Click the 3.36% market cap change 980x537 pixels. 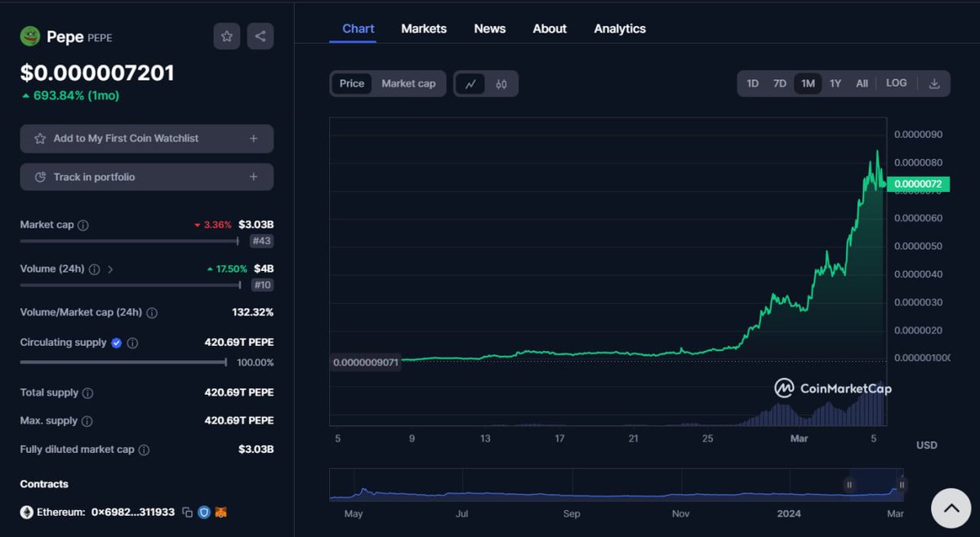tap(212, 224)
